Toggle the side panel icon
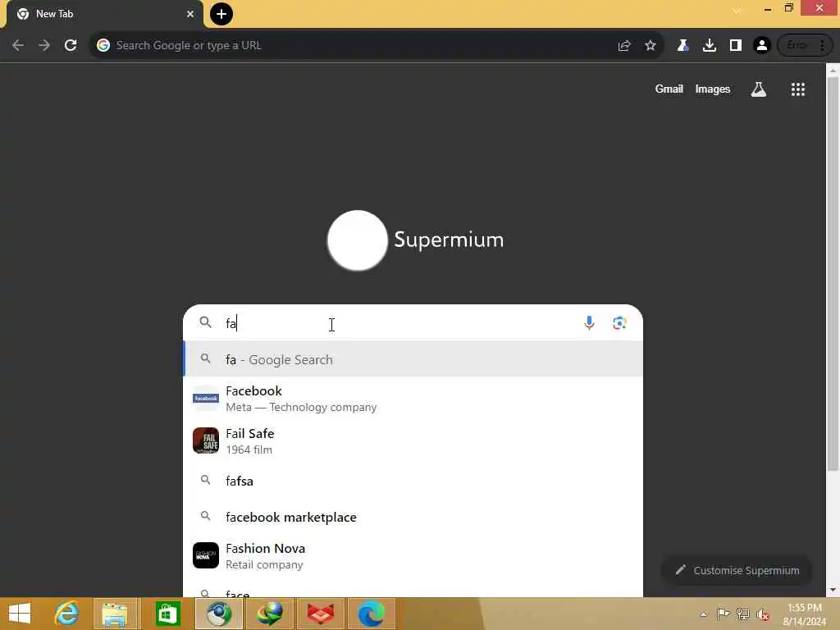This screenshot has height=630, width=840. pyautogui.click(x=736, y=46)
